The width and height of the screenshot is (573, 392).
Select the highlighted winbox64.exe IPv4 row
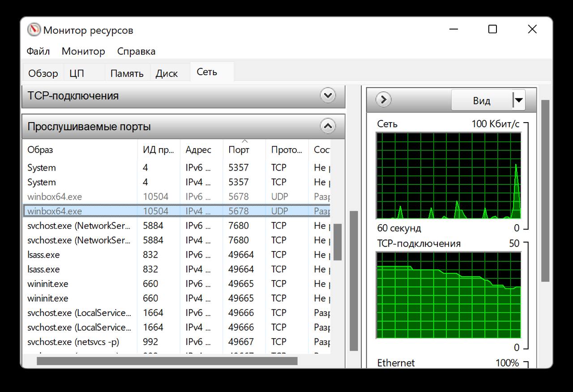pyautogui.click(x=176, y=211)
